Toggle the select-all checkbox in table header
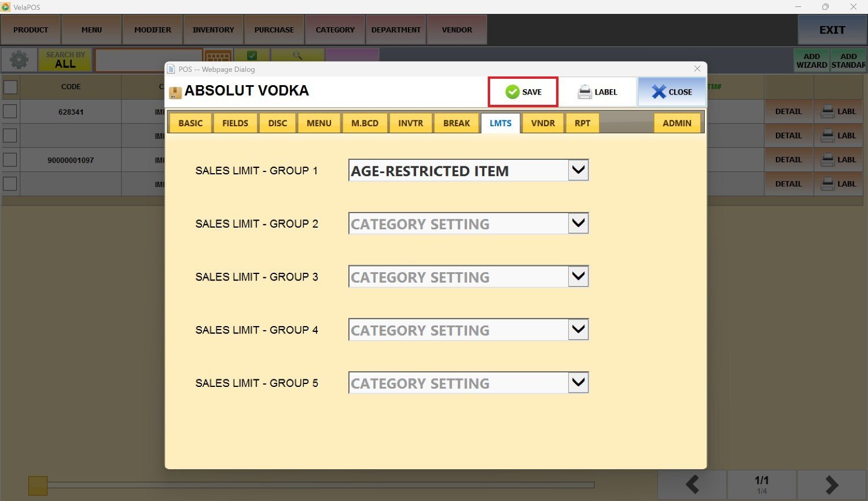The image size is (868, 501). click(10, 87)
